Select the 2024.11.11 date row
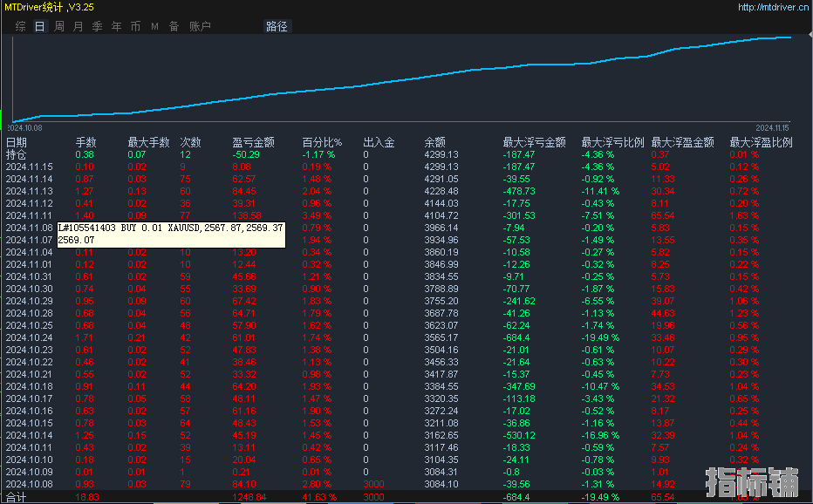813x504 pixels. [x=29, y=215]
